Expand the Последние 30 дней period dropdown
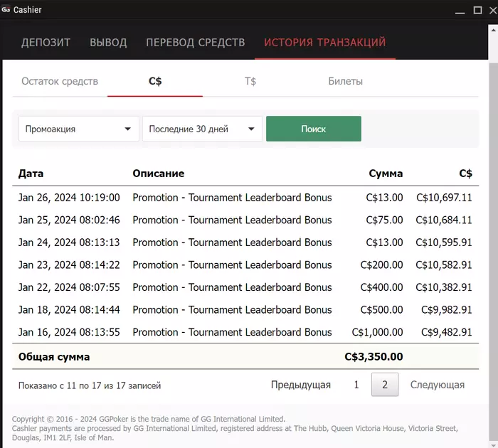 coord(202,129)
